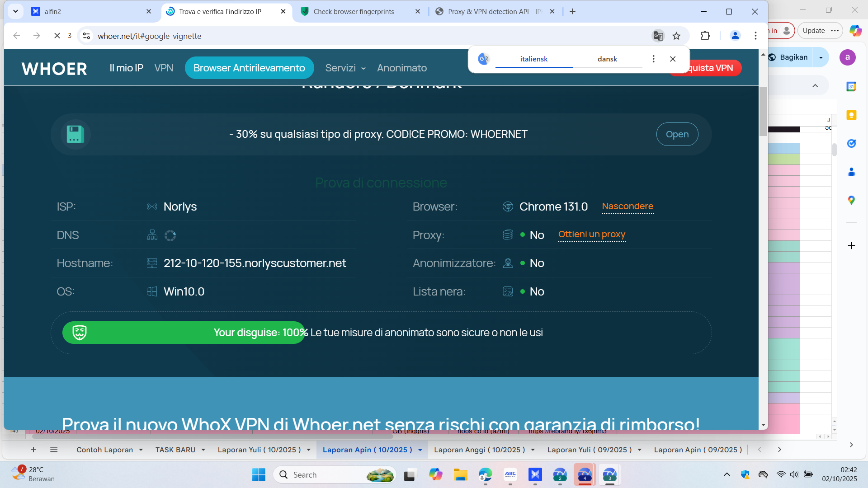The image size is (868, 488).
Task: Stop page loading with the X button
Action: (x=57, y=36)
